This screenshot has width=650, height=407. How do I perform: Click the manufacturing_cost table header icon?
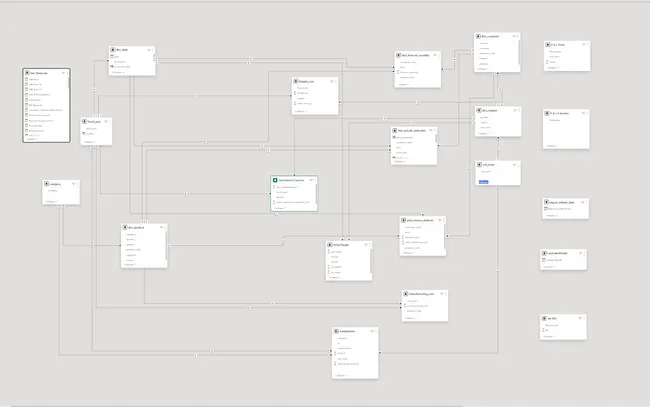(405, 294)
